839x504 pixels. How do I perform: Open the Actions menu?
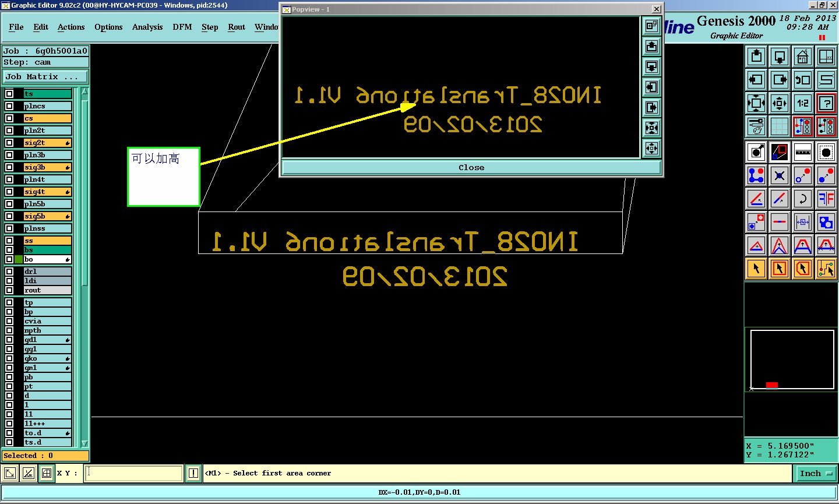tap(71, 27)
